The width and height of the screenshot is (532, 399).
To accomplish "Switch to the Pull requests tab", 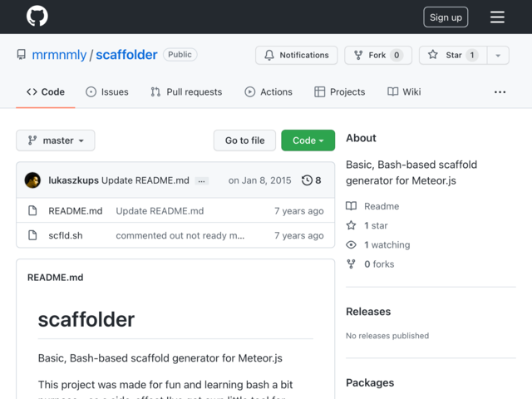I will (x=186, y=92).
